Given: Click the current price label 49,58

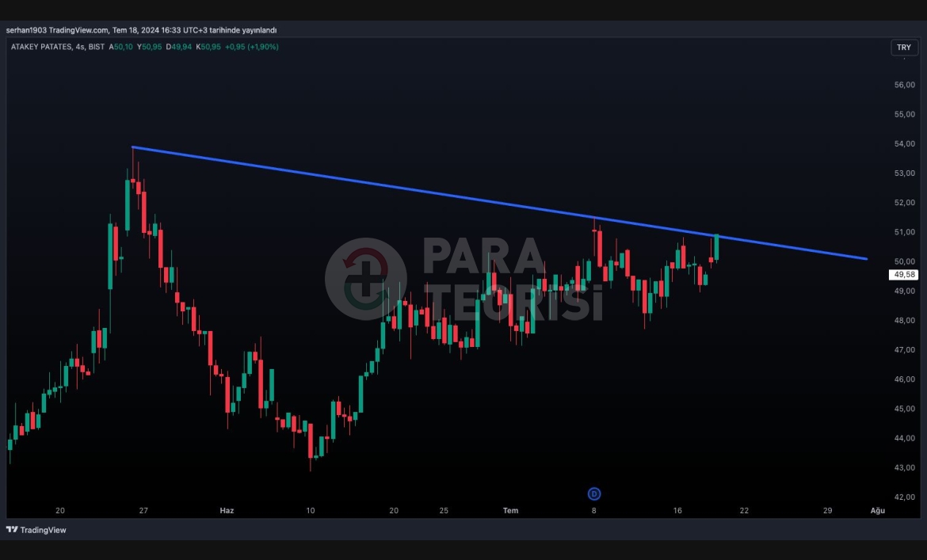Looking at the screenshot, I should tap(905, 275).
